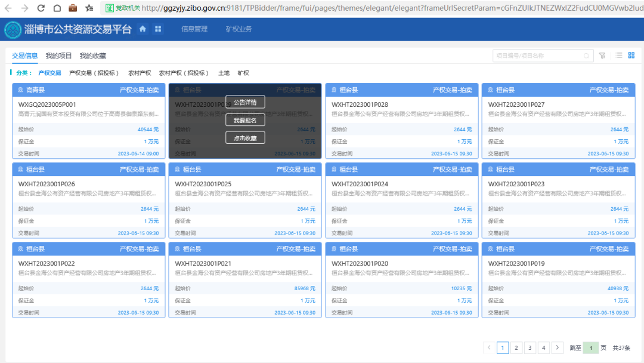Filter by 农村产权 category
Image resolution: width=644 pixels, height=363 pixels.
[140, 73]
